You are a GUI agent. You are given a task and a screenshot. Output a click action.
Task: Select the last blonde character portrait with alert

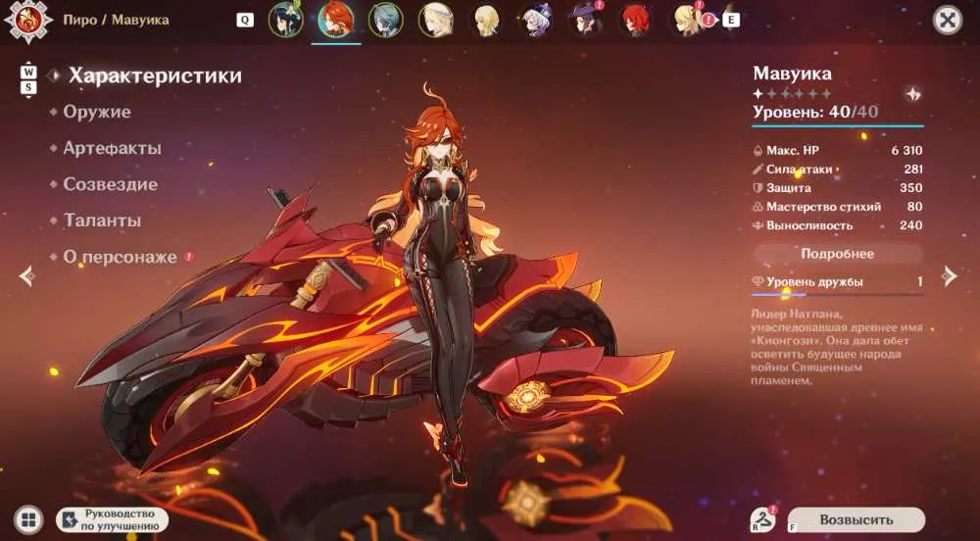tap(686, 20)
